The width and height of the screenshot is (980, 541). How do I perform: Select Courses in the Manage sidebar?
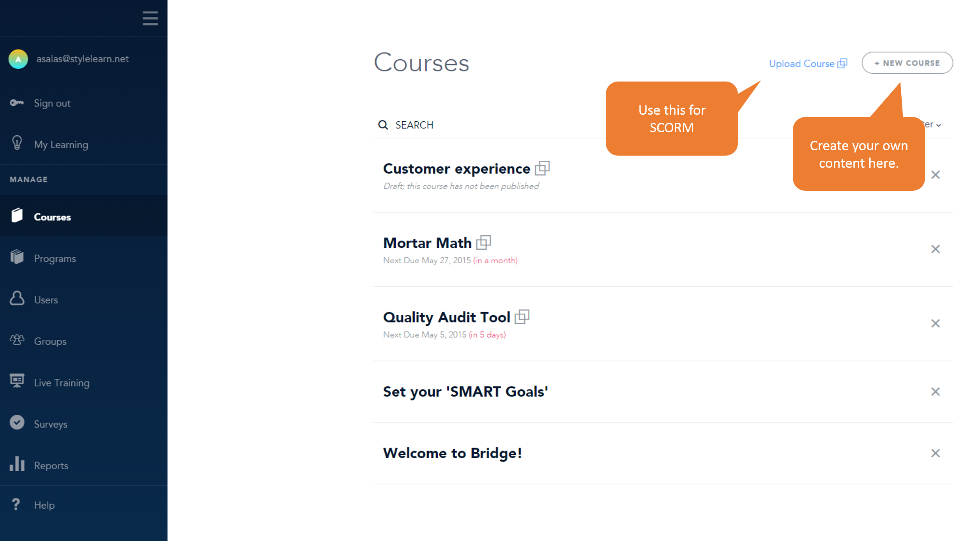point(52,217)
